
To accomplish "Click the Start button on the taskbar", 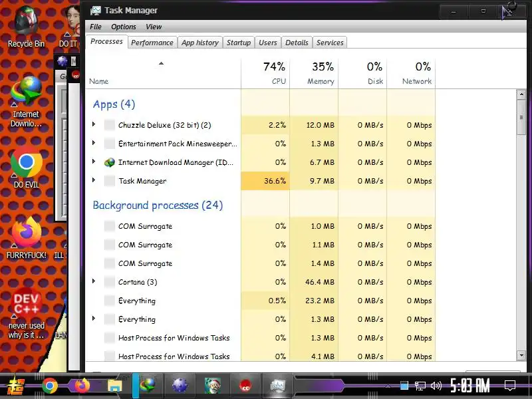I will pyautogui.click(x=15, y=386).
